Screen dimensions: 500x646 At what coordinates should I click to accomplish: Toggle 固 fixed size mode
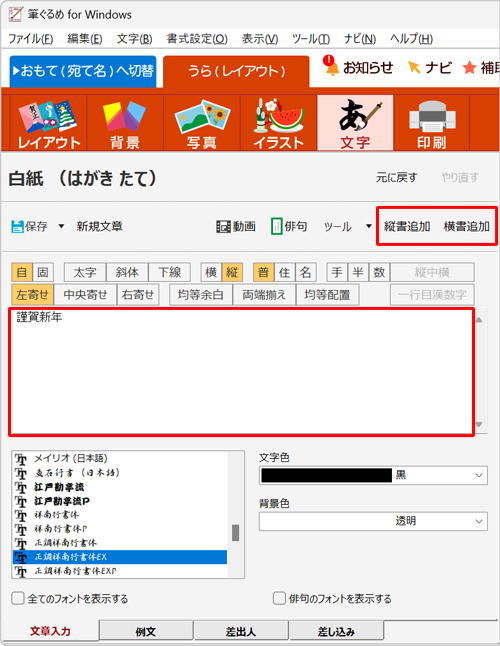[43, 272]
